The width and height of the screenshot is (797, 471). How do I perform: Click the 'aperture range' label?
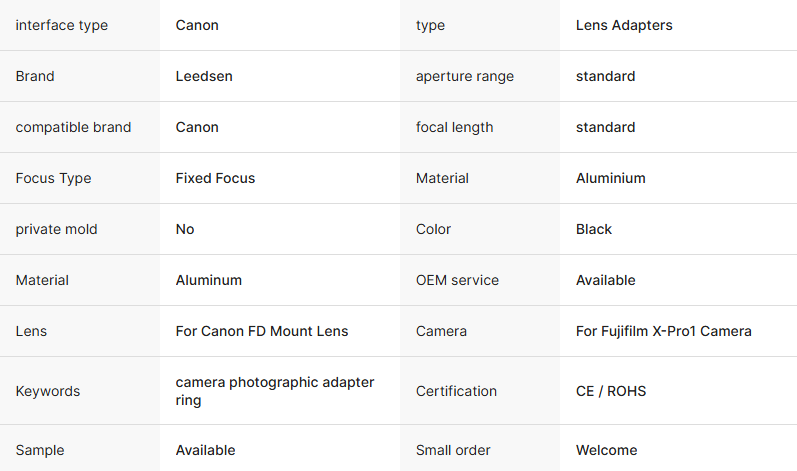[x=465, y=76]
